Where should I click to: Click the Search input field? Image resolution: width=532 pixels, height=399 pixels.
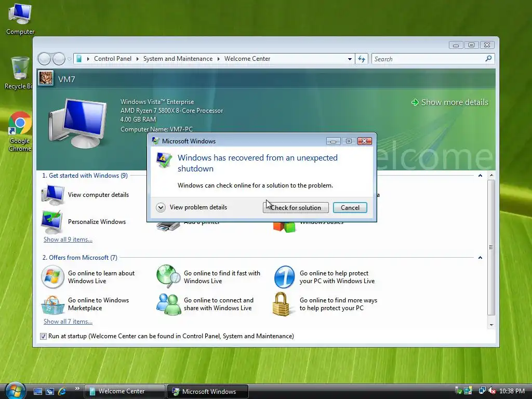[x=428, y=59]
